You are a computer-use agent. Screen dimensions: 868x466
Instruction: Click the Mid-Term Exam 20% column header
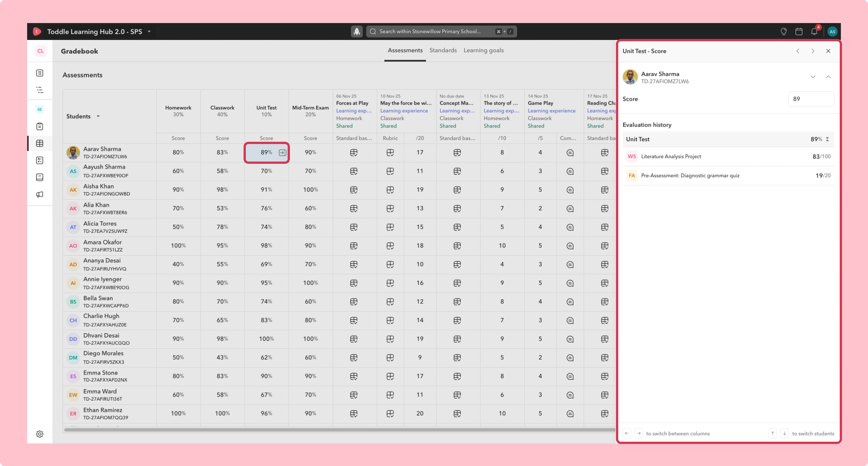(x=311, y=111)
